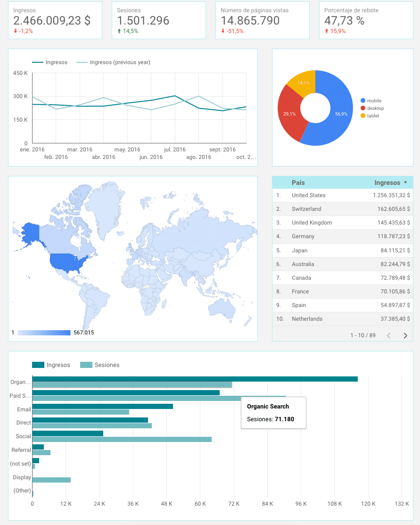Click the red desktop legend dot
The image size is (420, 525).
[362, 108]
